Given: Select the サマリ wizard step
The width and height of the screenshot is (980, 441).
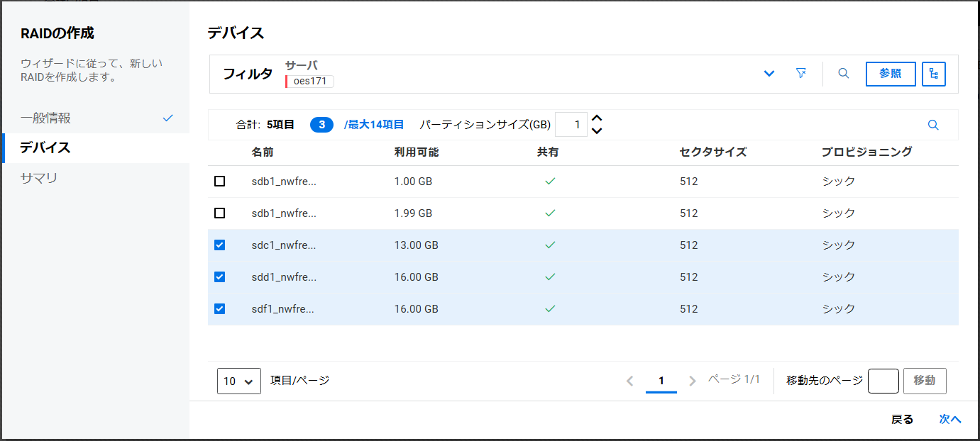Looking at the screenshot, I should (x=39, y=178).
